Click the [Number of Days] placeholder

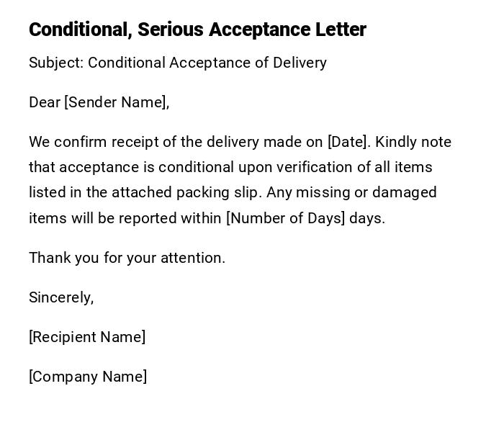(286, 218)
